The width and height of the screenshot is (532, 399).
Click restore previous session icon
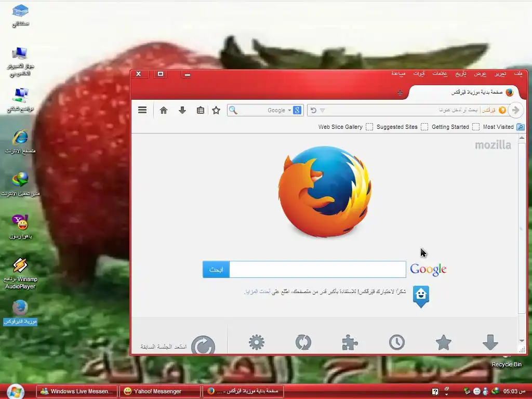point(203,345)
